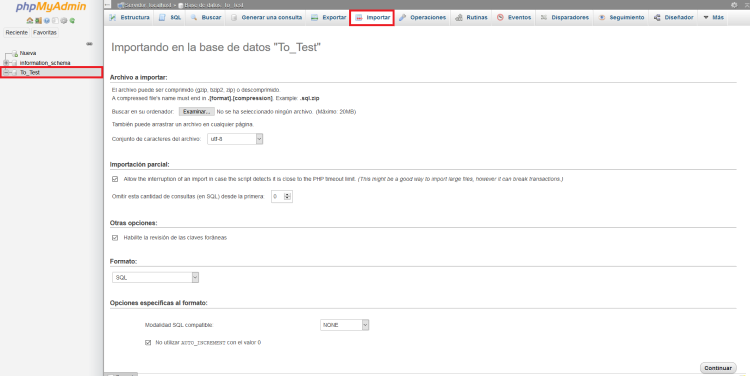Click the Examinar file browse button
Viewport: 750px width, 376px height.
click(x=197, y=111)
